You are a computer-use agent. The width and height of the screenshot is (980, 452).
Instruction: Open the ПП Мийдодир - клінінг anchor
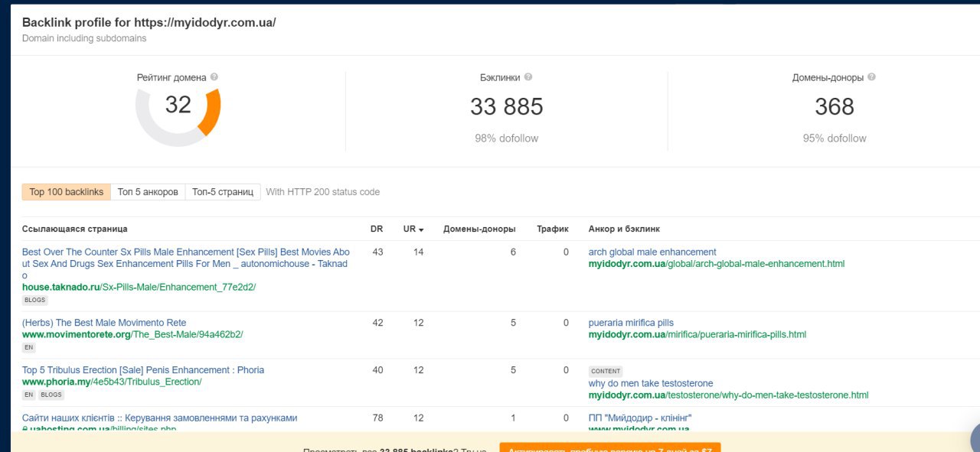640,418
